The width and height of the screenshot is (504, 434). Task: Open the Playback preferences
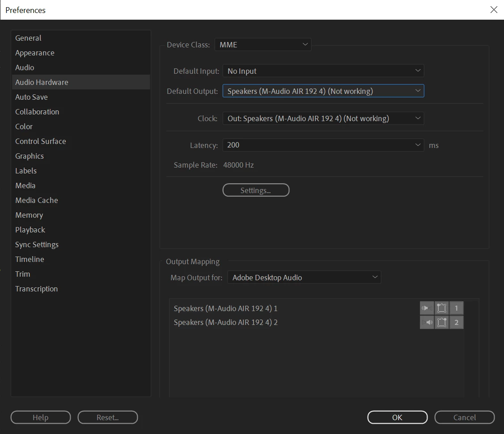[81, 230]
